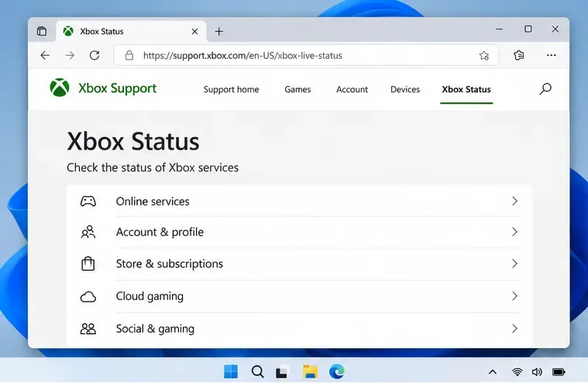Close the Edge browser window

click(555, 29)
